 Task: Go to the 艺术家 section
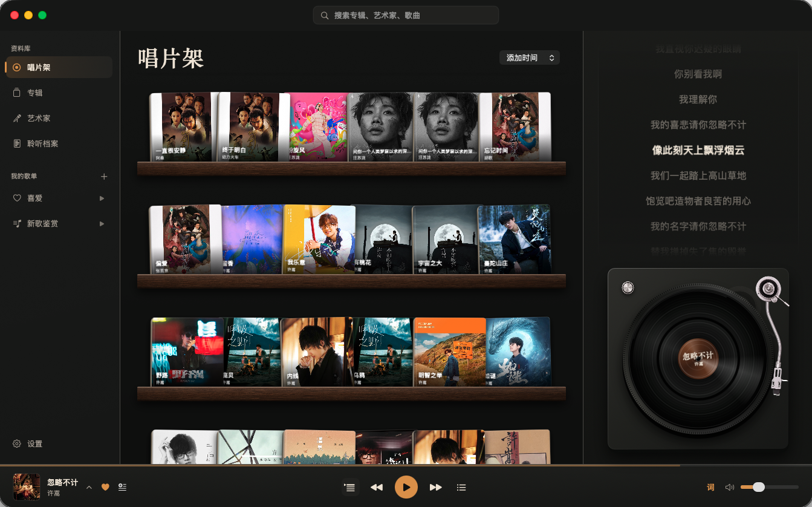59,118
